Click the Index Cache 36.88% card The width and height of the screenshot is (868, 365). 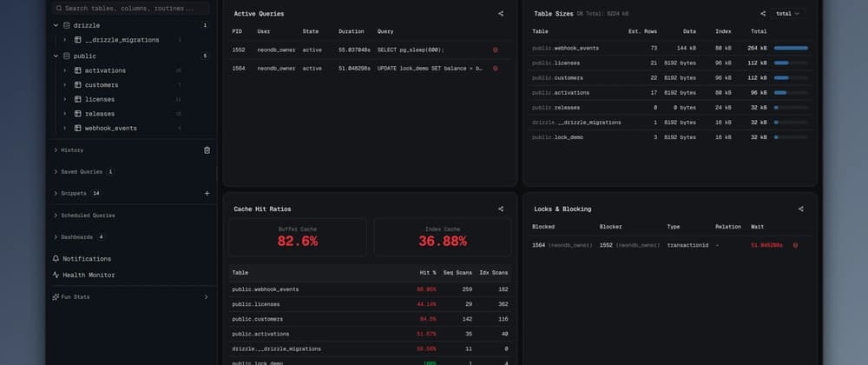(x=443, y=237)
